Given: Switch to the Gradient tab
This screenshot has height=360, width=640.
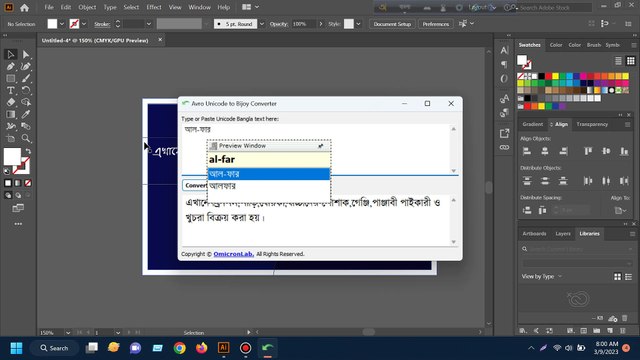Looking at the screenshot, I should click(533, 124).
